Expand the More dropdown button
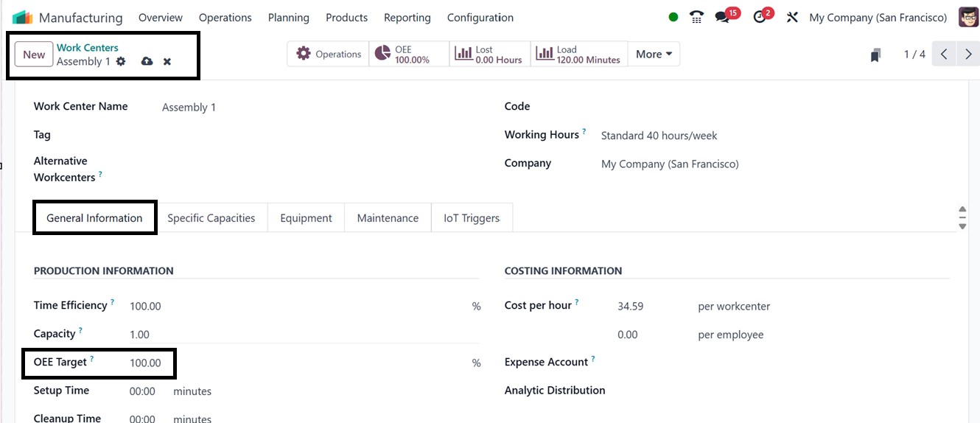This screenshot has width=980, height=423. 654,54
